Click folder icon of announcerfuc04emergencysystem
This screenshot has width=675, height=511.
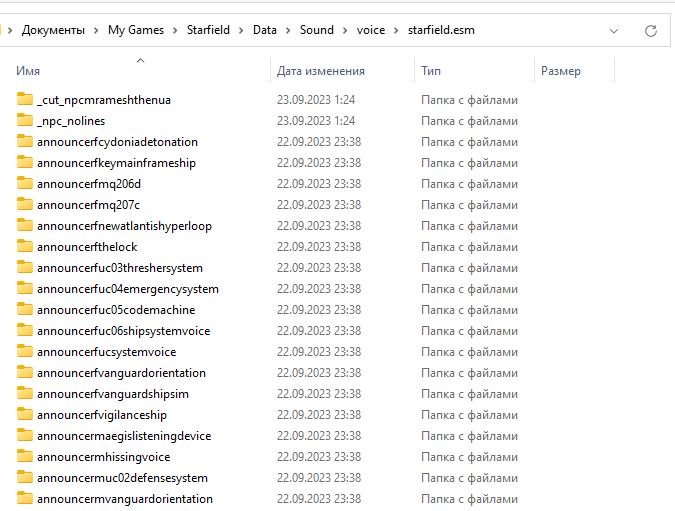(x=25, y=288)
